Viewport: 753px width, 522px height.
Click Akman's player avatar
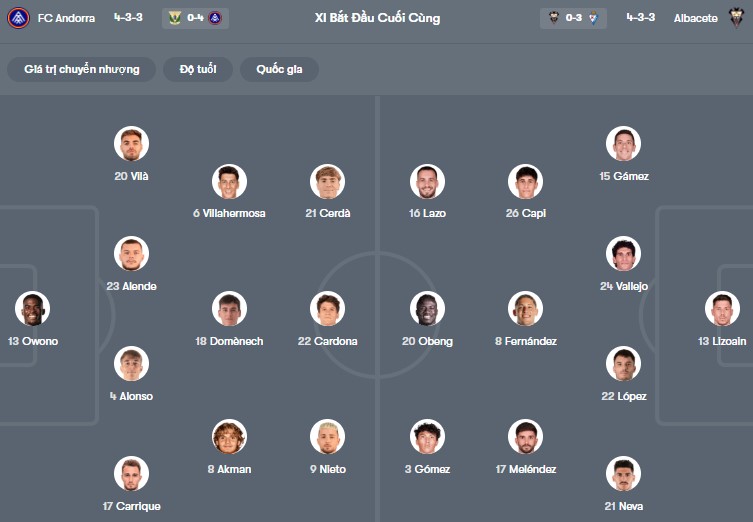pos(229,437)
